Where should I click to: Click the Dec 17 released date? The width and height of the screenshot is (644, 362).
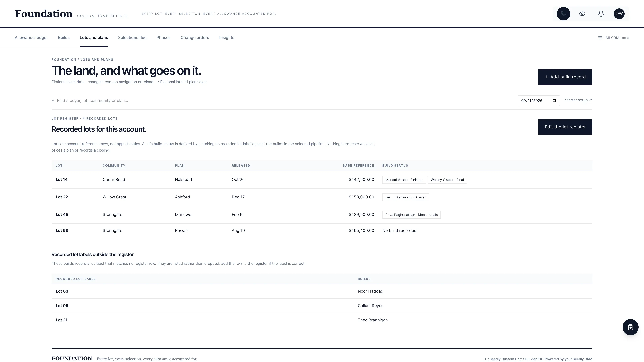pos(238,197)
